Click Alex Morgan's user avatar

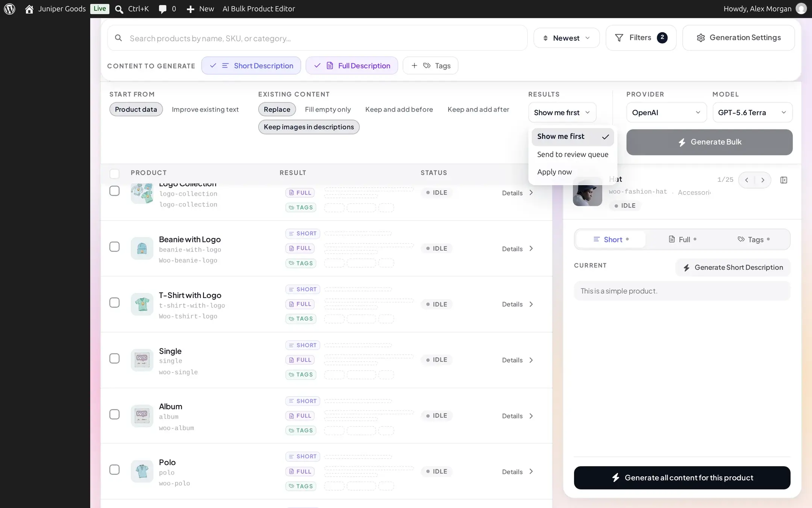tap(801, 9)
